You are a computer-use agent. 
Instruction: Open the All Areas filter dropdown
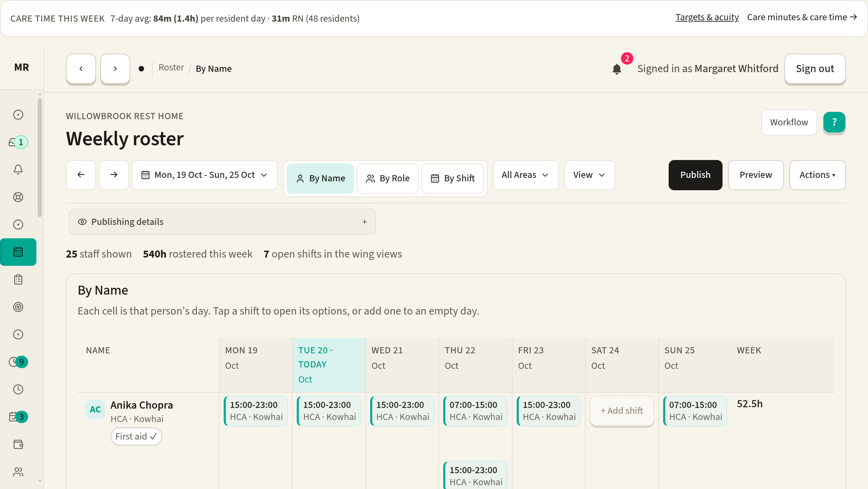526,175
